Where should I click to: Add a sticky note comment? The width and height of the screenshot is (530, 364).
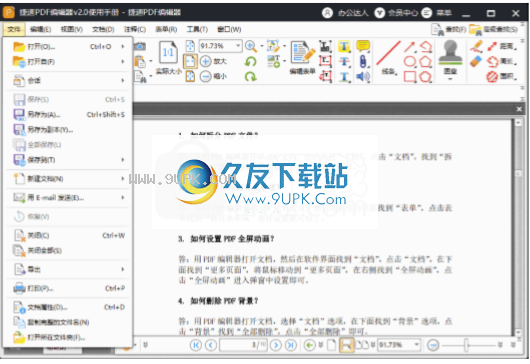coord(363,46)
